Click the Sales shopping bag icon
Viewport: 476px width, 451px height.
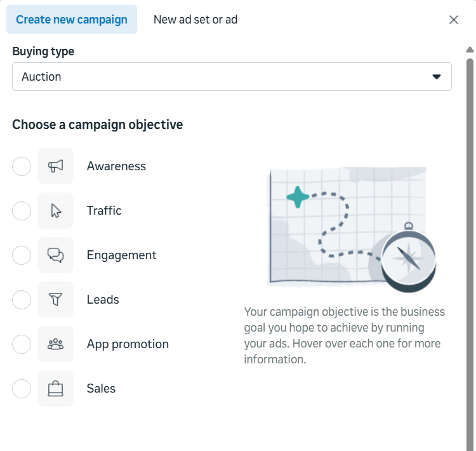tap(56, 389)
